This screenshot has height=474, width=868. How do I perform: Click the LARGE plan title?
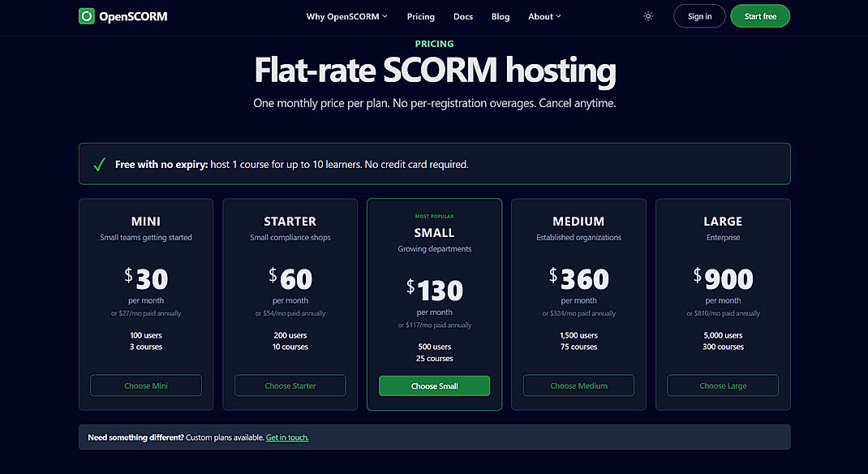(x=723, y=222)
